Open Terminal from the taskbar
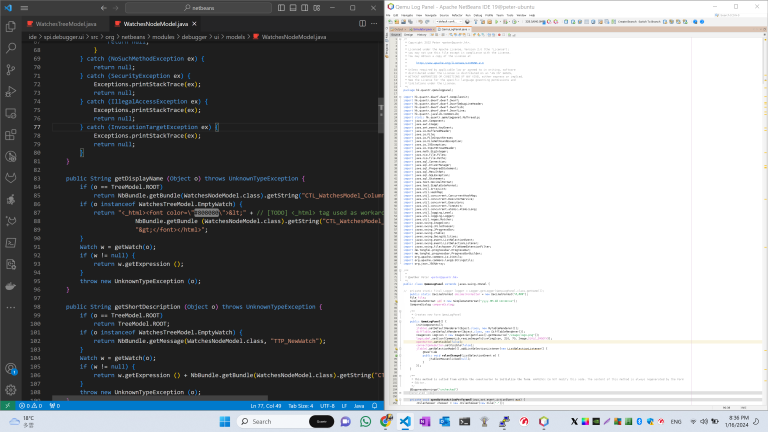768x432 pixels. pos(464,421)
